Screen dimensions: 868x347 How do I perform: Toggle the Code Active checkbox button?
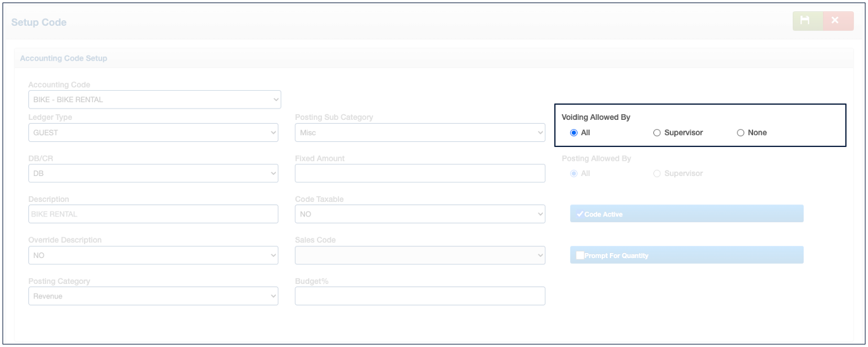(686, 214)
